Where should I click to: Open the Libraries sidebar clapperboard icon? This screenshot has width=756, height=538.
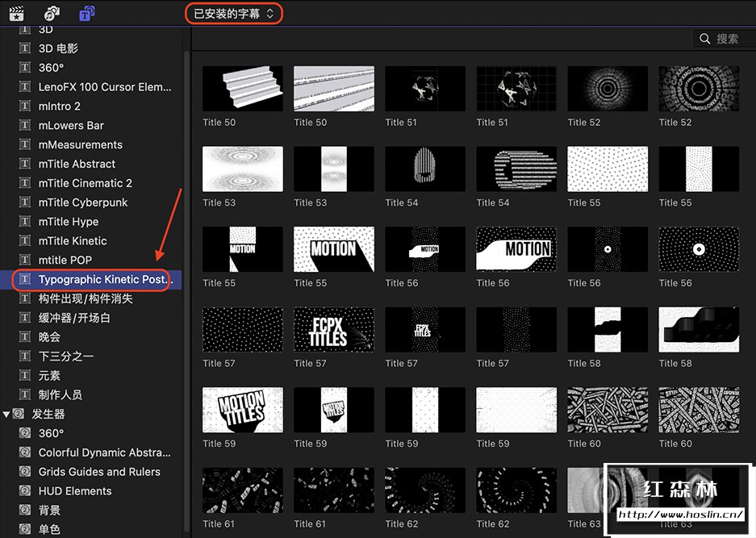coord(16,13)
